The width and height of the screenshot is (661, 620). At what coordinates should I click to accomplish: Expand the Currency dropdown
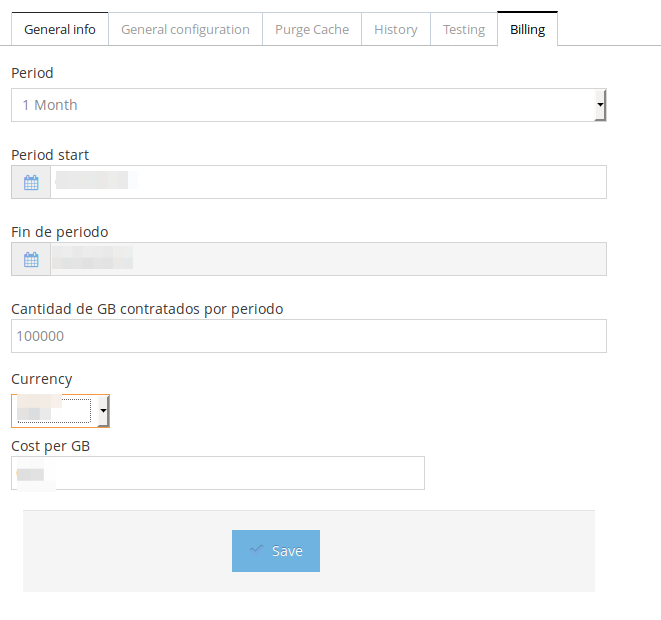click(x=60, y=410)
